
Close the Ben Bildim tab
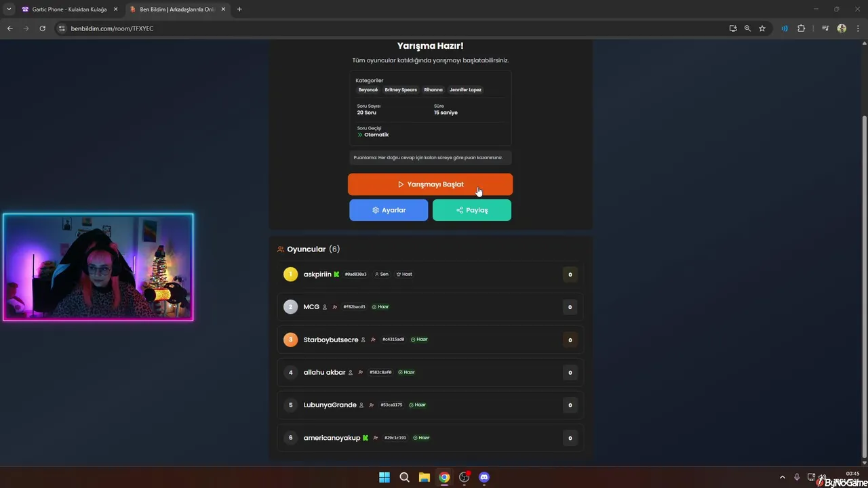(223, 9)
